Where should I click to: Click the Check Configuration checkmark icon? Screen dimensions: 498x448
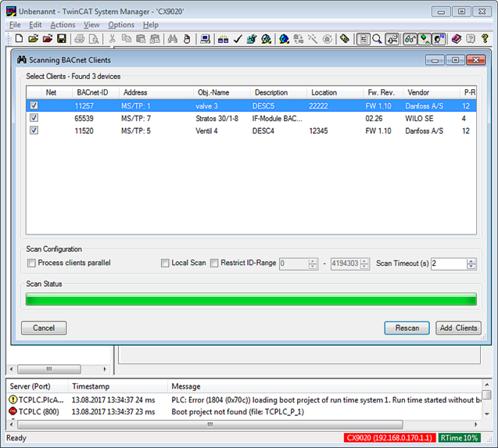[x=238, y=39]
